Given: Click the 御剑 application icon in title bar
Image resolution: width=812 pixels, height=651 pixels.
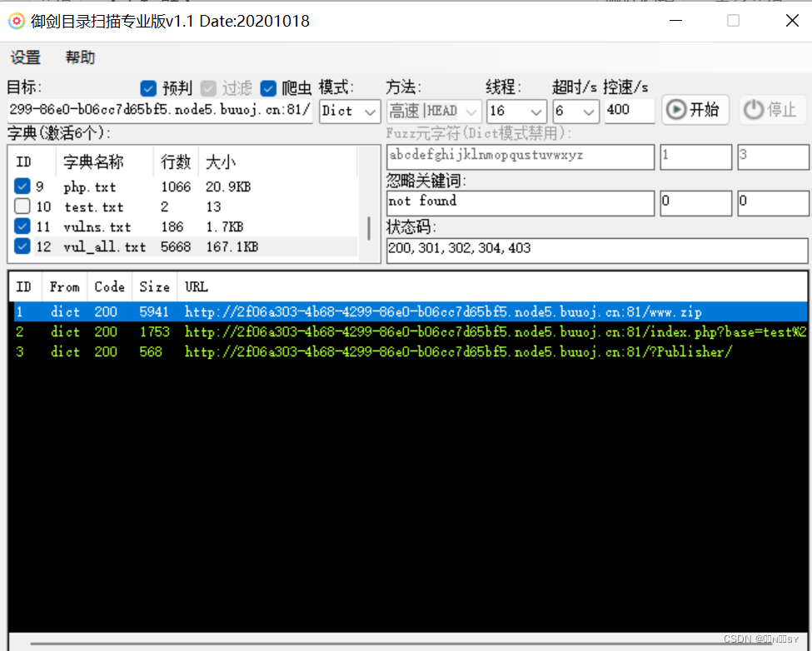Looking at the screenshot, I should tap(17, 21).
